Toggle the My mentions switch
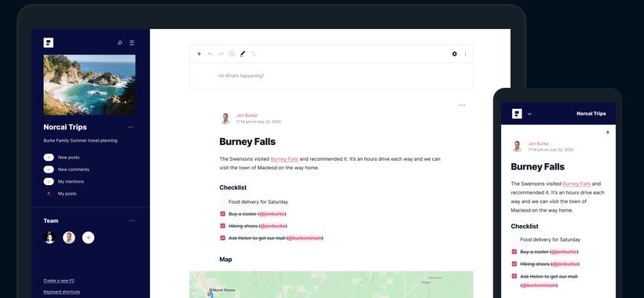 point(49,182)
